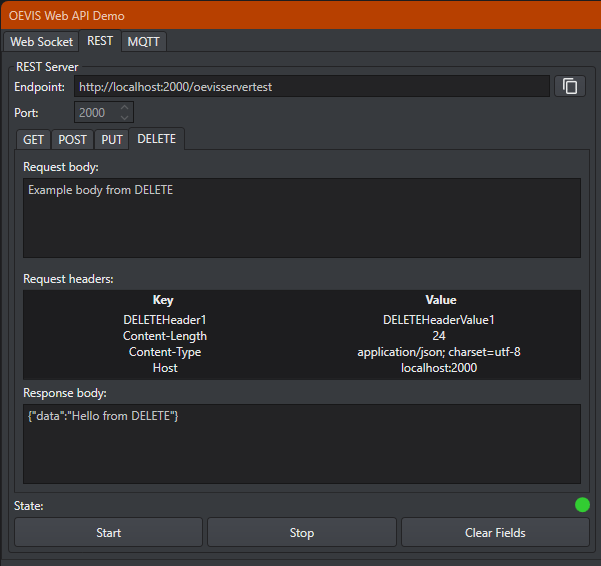Click the Hello from DELETE response text
The height and width of the screenshot is (566, 601).
pos(103,416)
